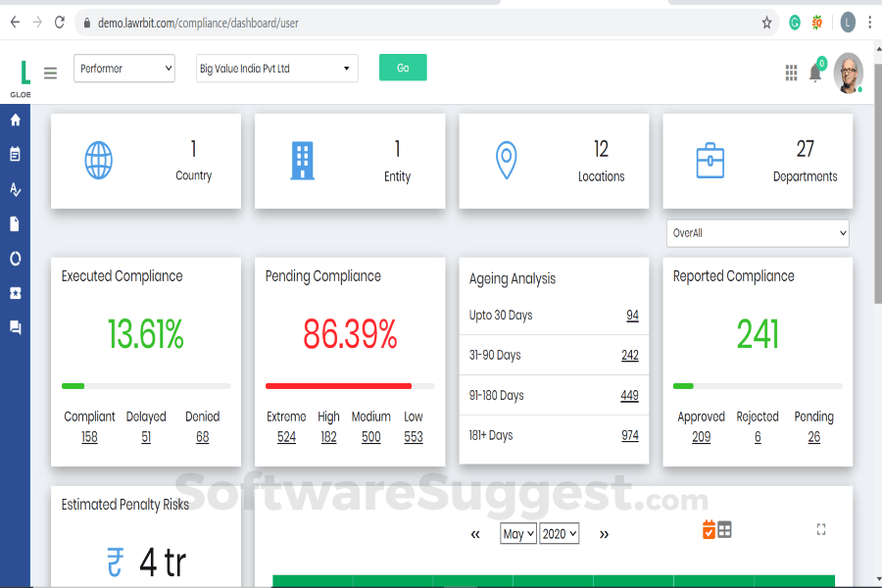Open fullscreen view of the calendar widget
Image resolution: width=882 pixels, height=588 pixels.
point(821,529)
